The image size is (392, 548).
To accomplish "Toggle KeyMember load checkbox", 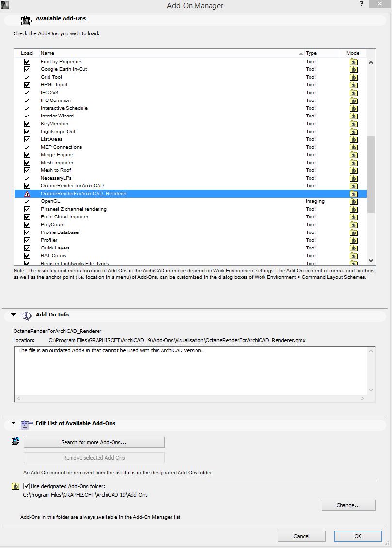I will [27, 124].
